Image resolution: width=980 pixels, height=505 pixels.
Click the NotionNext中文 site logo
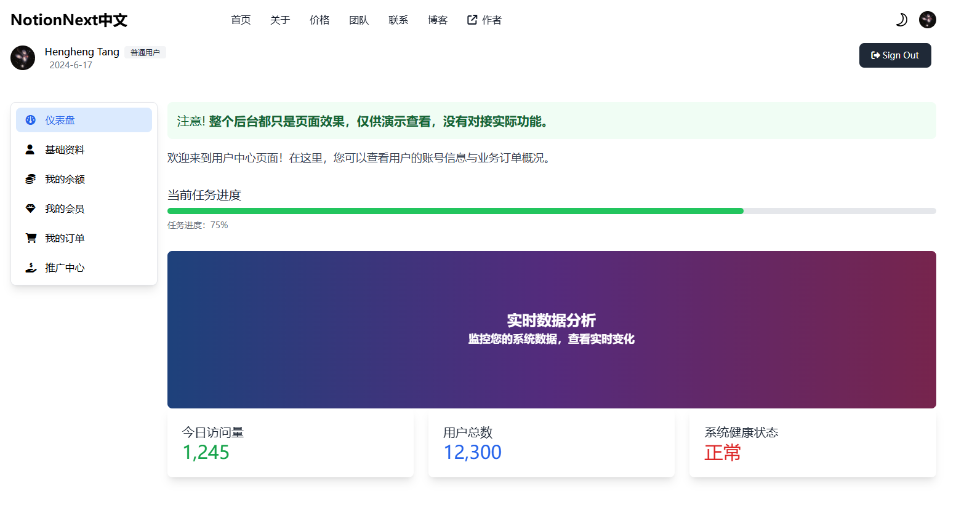tap(69, 20)
